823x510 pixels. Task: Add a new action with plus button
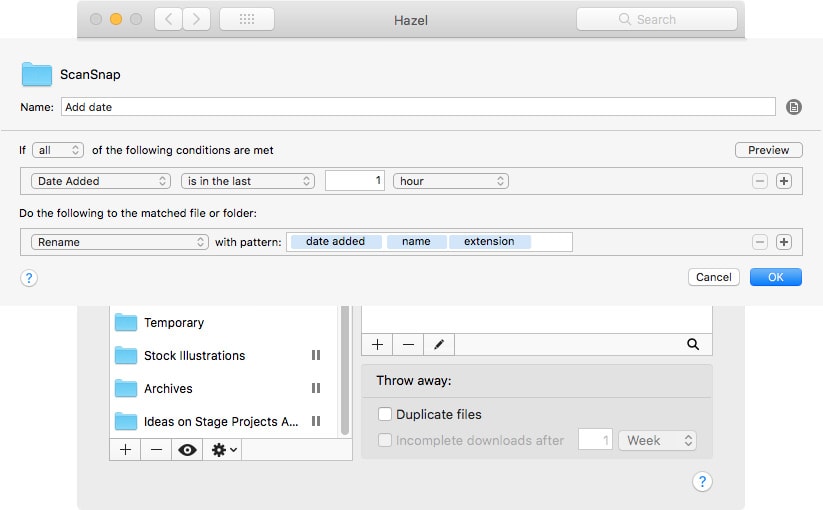[784, 242]
